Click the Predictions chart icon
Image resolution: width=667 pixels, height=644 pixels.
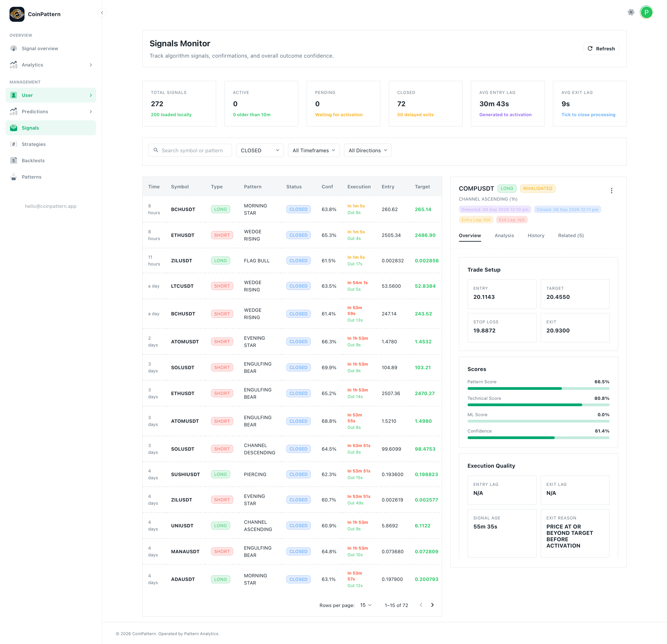tap(14, 112)
